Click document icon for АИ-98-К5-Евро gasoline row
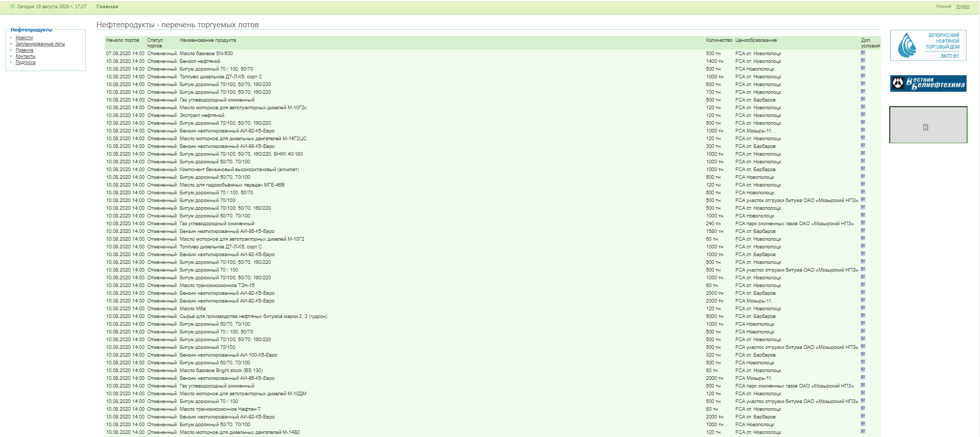The image size is (980, 437). click(x=862, y=145)
